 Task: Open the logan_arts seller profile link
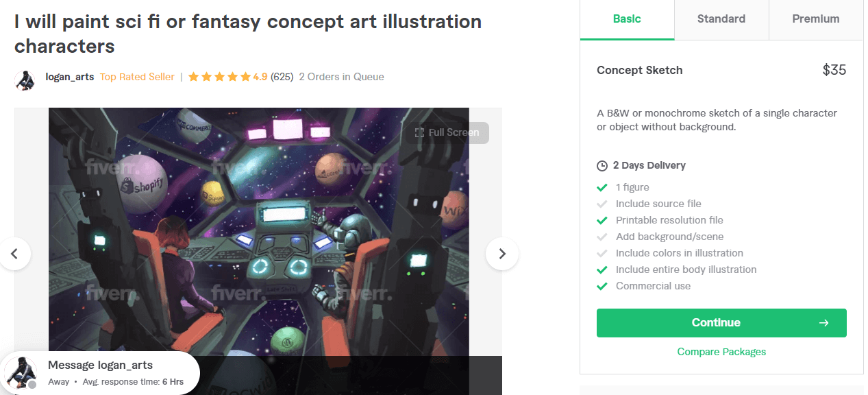tap(69, 77)
